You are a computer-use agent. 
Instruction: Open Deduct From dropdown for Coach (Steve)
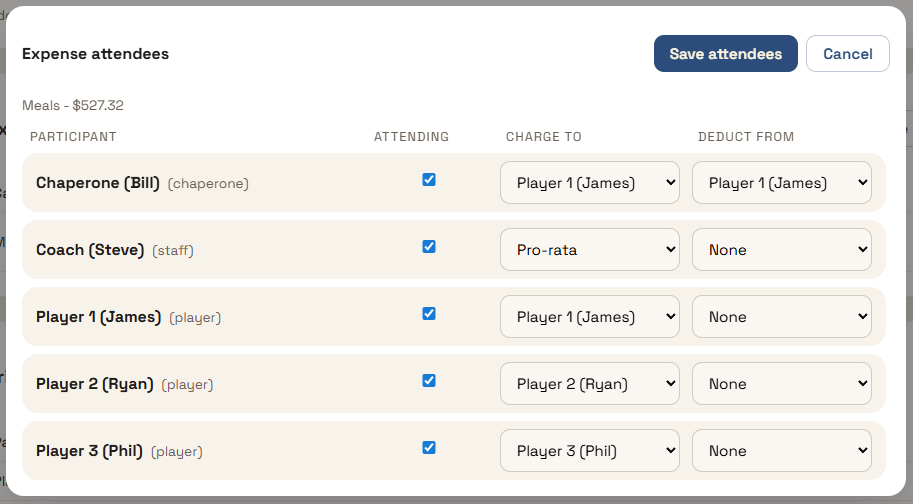point(781,250)
